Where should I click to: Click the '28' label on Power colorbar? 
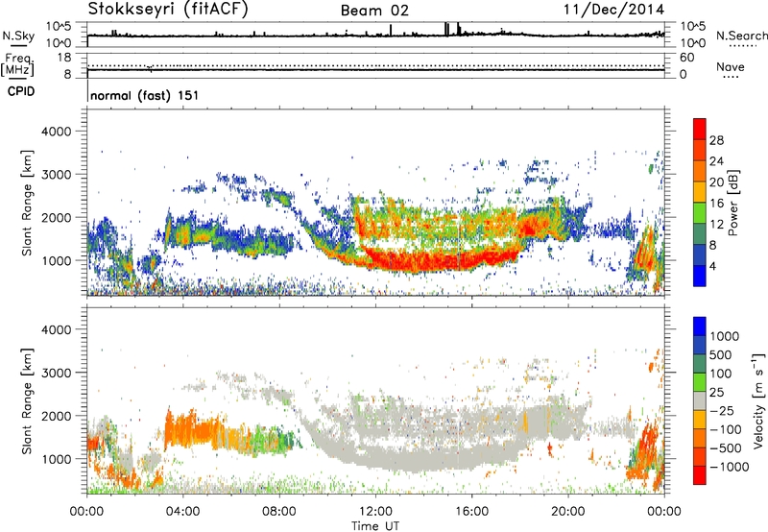pyautogui.click(x=716, y=140)
